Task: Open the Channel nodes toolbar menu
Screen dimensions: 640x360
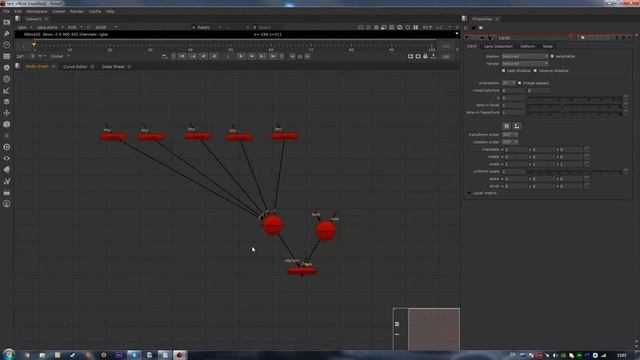Action: pyautogui.click(x=7, y=56)
